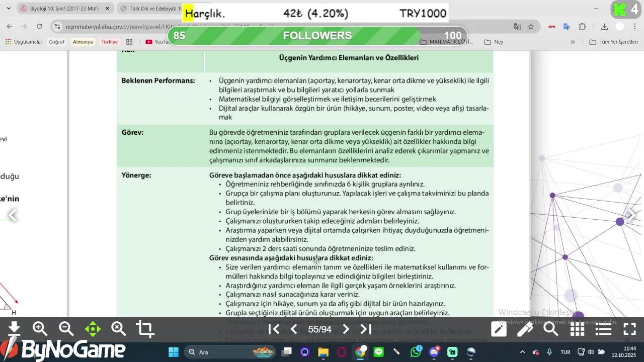
Task: Open the Chrome three-dot menu
Action: coord(634,27)
